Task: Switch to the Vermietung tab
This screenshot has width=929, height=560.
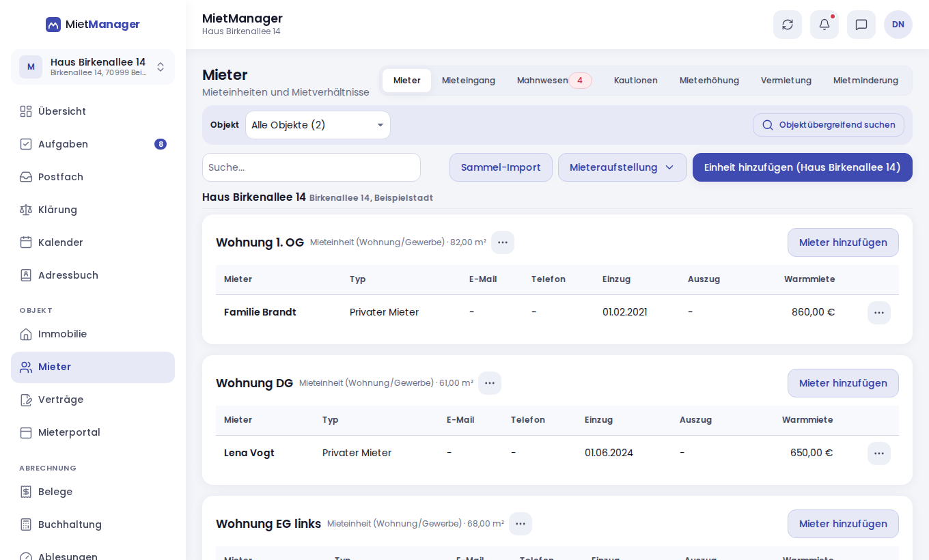Action: click(786, 81)
